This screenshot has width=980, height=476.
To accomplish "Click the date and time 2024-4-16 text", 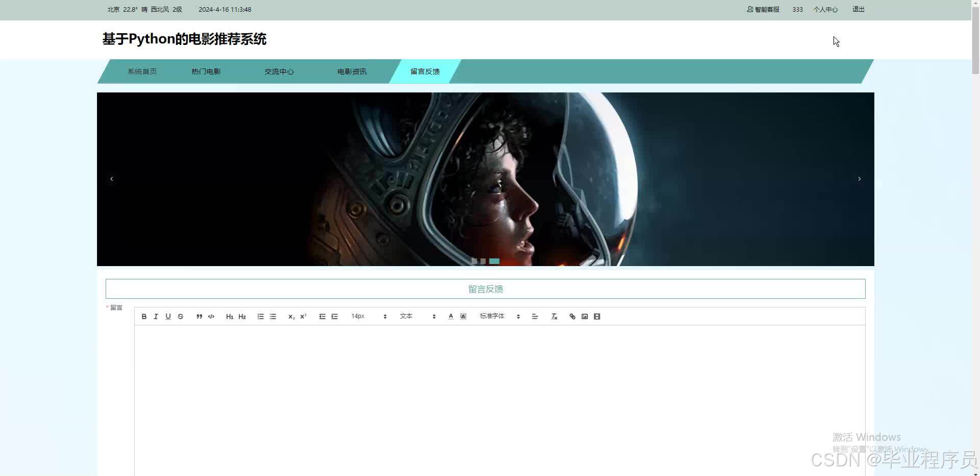I will 225,10.
